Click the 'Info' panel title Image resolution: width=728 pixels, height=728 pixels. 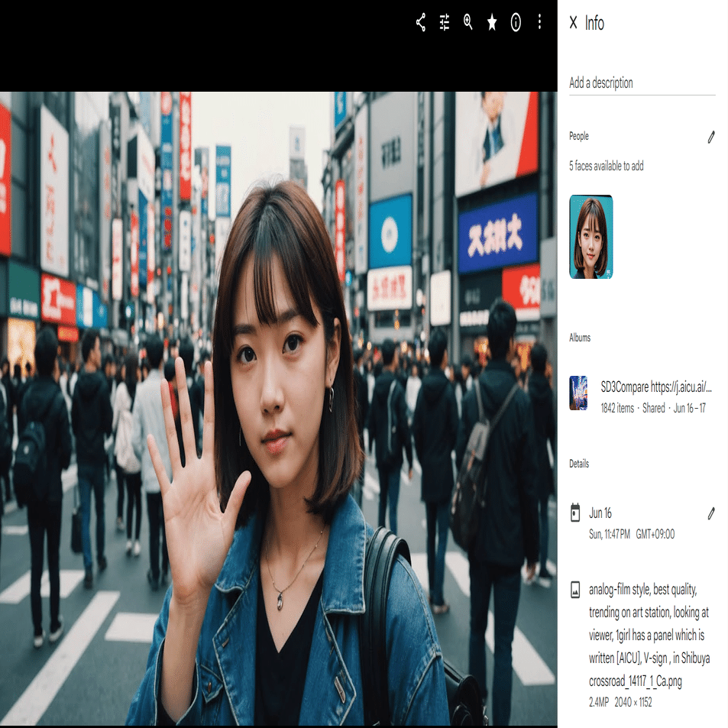click(594, 23)
